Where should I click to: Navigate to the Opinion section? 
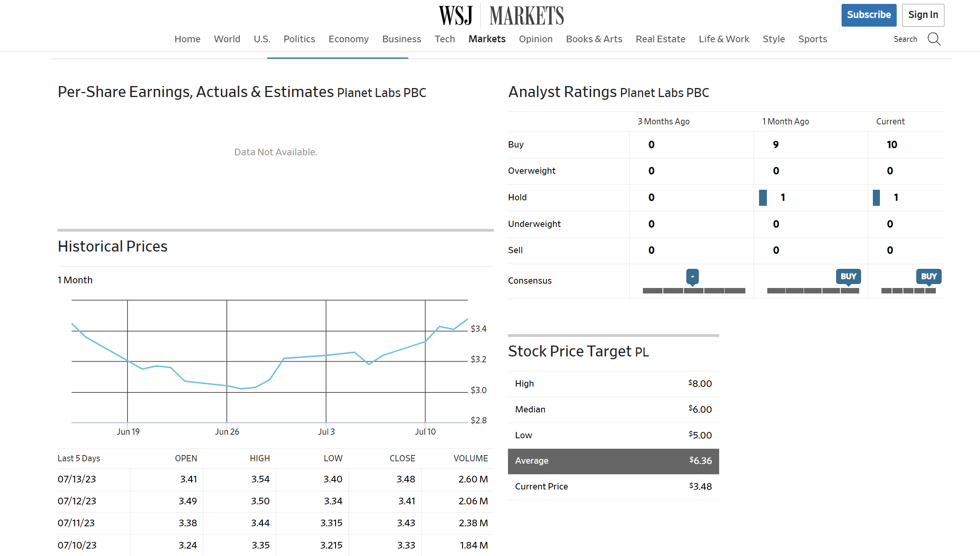click(x=535, y=39)
